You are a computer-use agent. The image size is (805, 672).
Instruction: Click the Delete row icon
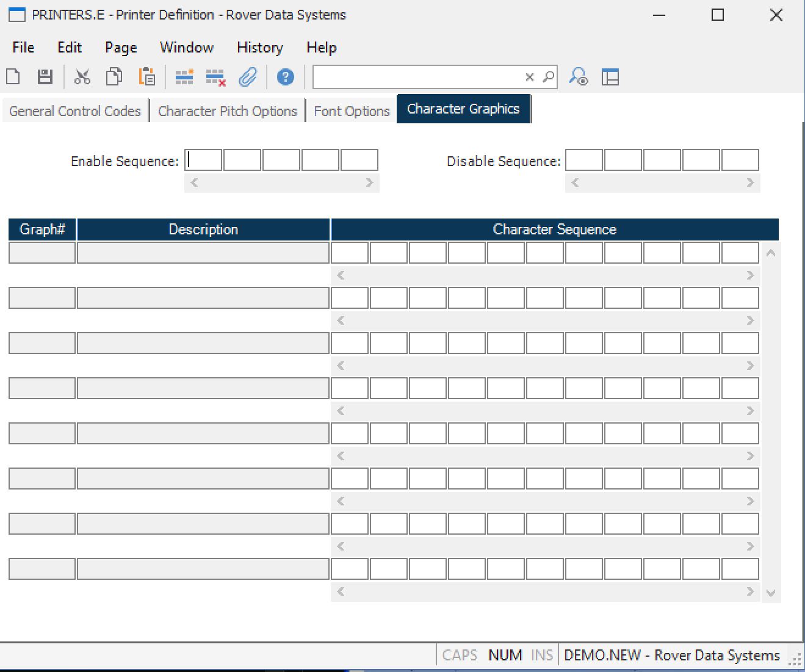tap(215, 77)
